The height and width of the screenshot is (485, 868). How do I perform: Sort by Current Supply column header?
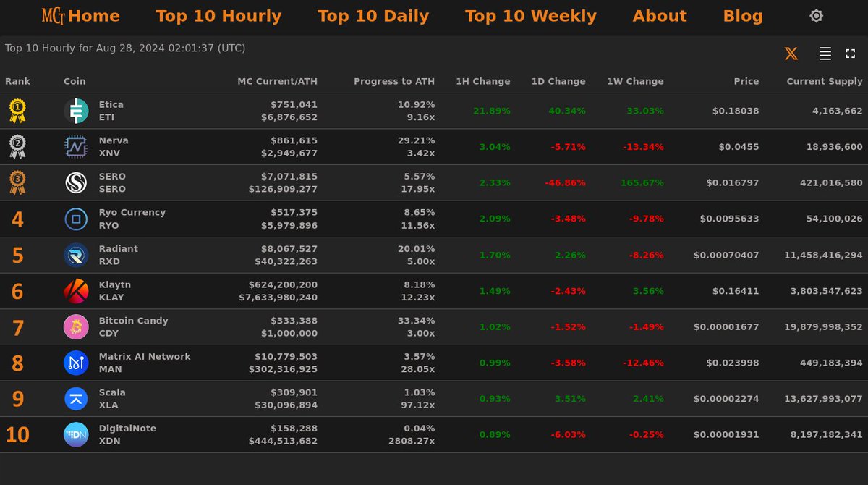[x=825, y=82]
